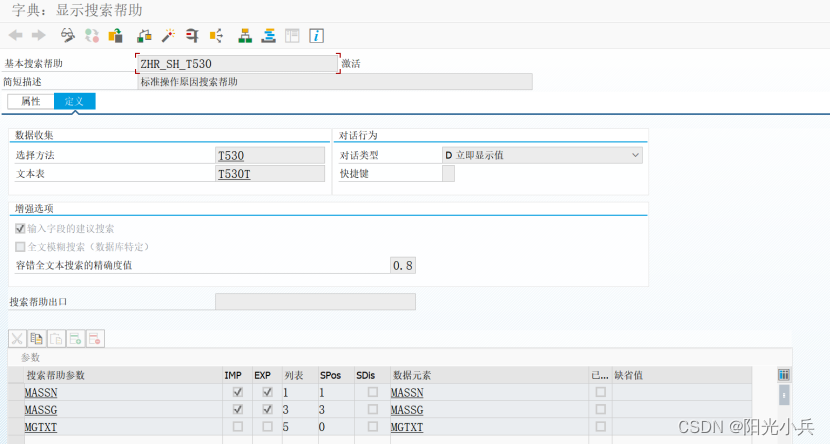This screenshot has height=445, width=830.
Task: Toggle the IMP checkbox for MASSG
Action: [x=238, y=409]
